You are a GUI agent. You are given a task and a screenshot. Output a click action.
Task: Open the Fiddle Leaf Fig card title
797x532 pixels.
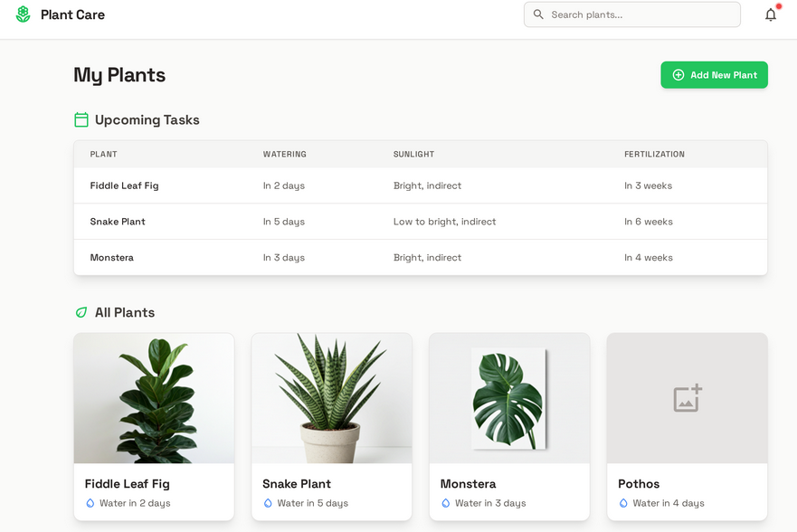tap(127, 484)
